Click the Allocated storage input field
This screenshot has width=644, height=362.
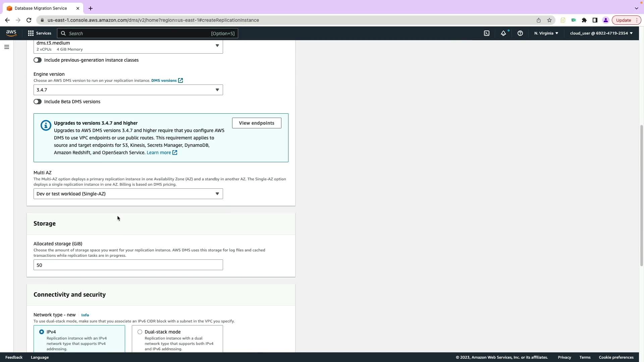point(128,265)
